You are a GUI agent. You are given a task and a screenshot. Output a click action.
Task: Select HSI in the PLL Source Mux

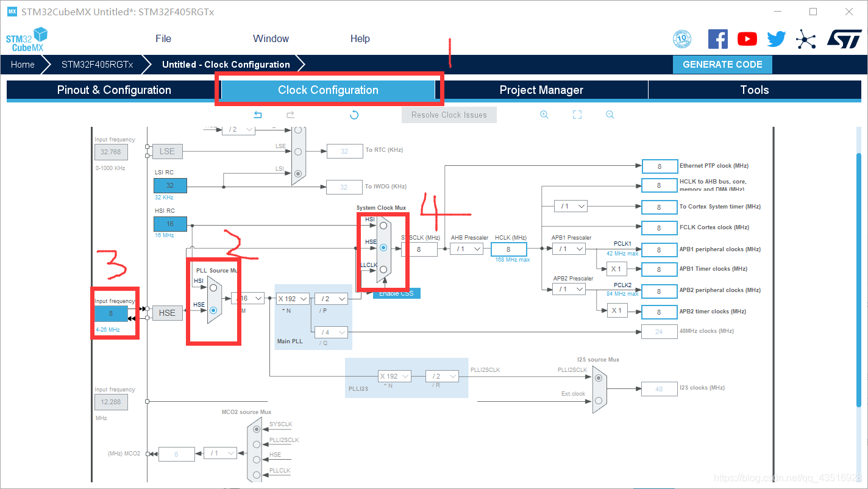213,287
